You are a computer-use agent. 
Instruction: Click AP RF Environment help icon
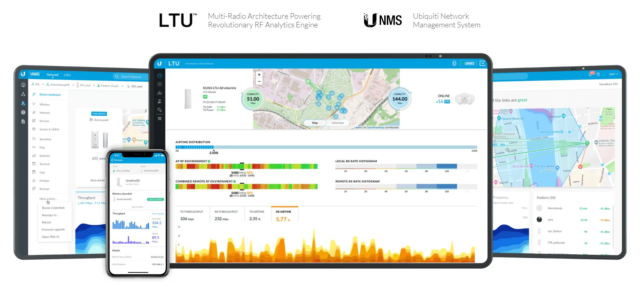[209, 161]
